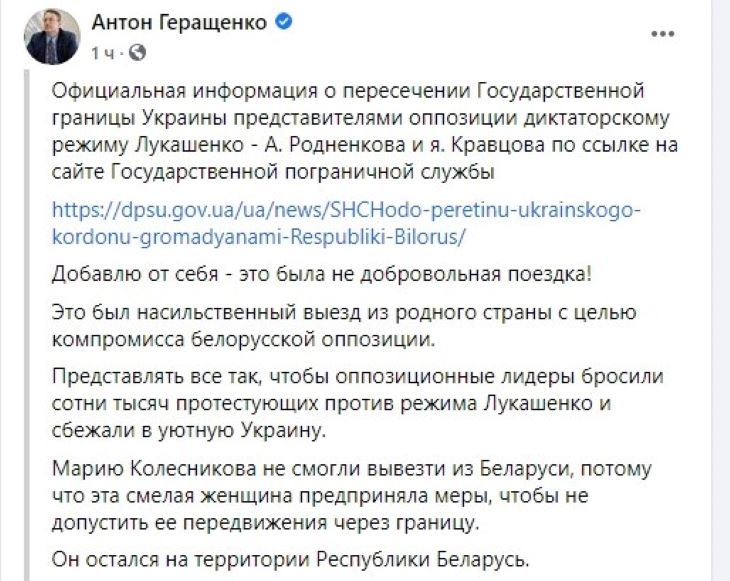
Task: Click the link line starting with "kordonu-gromadyanami"
Action: [258, 239]
